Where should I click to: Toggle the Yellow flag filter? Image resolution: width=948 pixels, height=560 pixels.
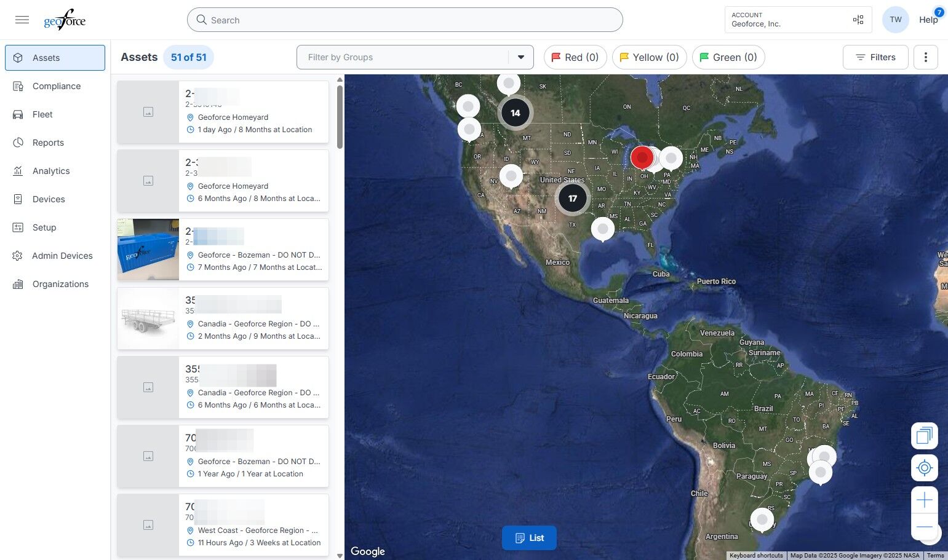[x=649, y=57]
